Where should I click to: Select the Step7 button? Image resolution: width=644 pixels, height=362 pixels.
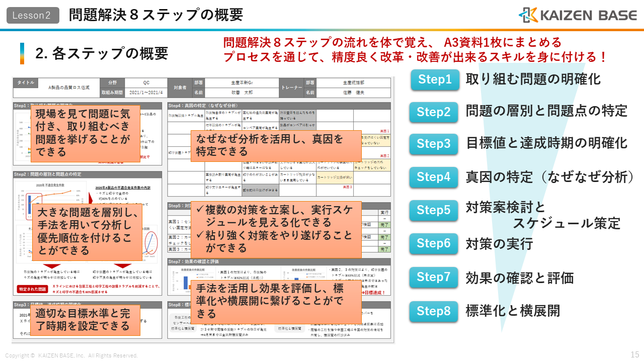(x=434, y=277)
